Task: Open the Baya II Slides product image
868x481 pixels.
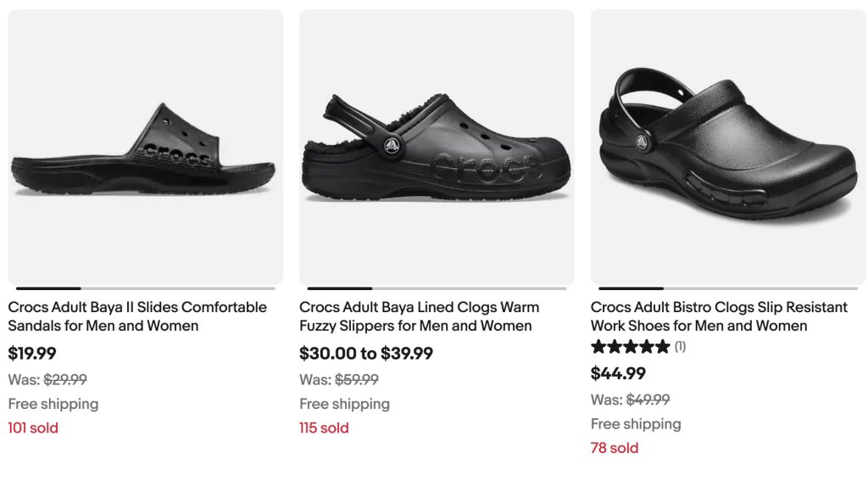Action: 145,147
